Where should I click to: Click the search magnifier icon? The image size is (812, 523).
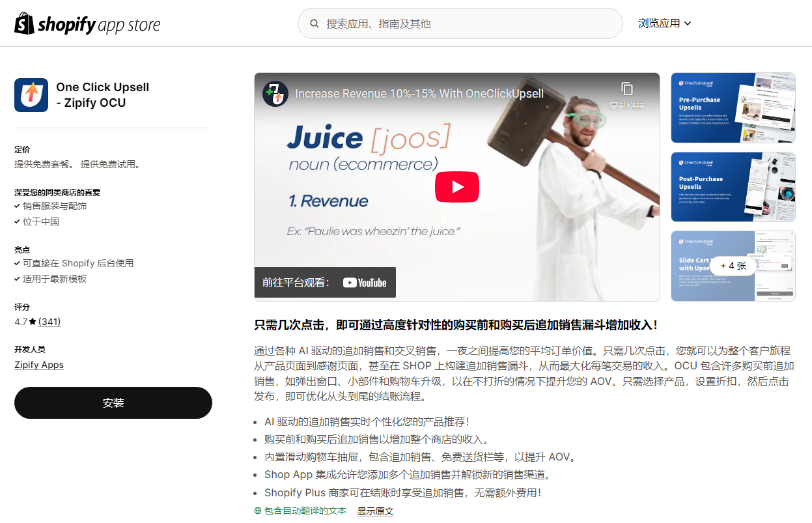click(x=315, y=23)
